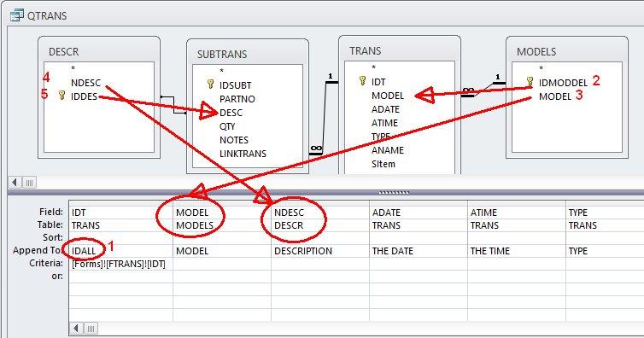
Task: Select IDT field in the TRANS table
Action: pyautogui.click(x=378, y=82)
